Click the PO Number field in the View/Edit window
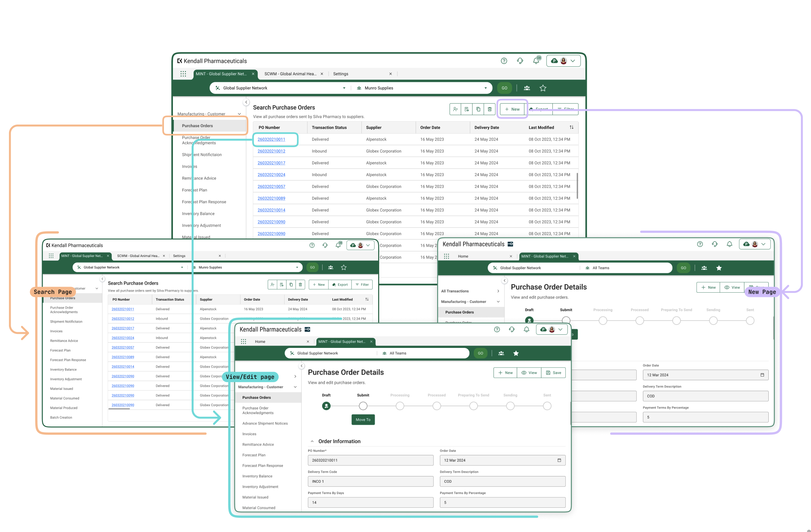811x532 pixels. [371, 460]
